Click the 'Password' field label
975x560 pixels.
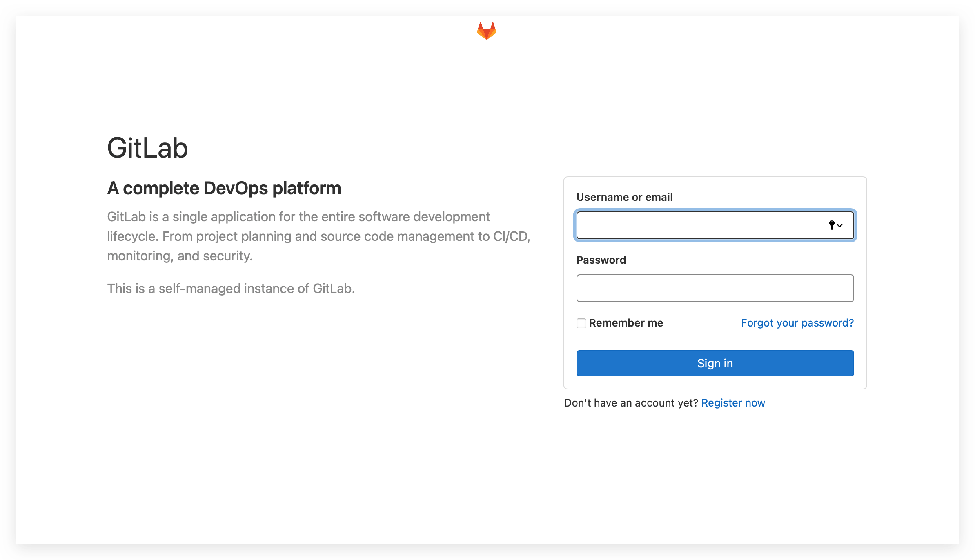601,260
